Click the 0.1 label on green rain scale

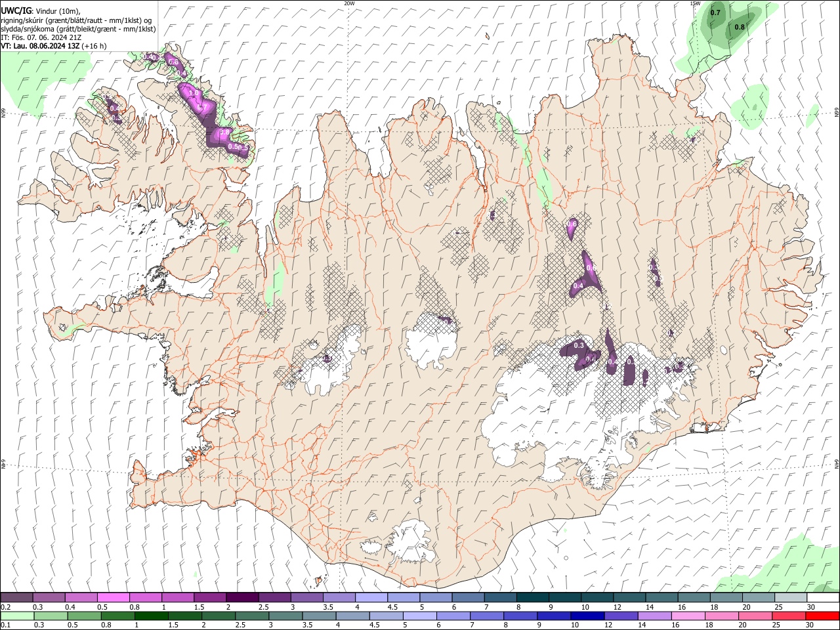coord(5,625)
